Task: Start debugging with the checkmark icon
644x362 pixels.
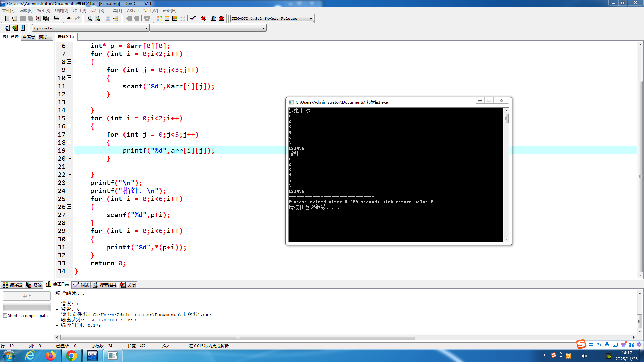Action: 193,18
